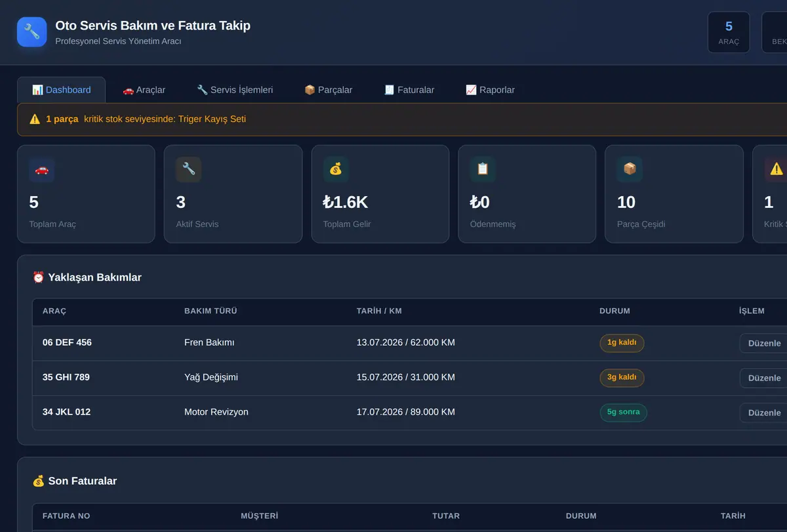Go to the Parçalar tab

pos(329,90)
